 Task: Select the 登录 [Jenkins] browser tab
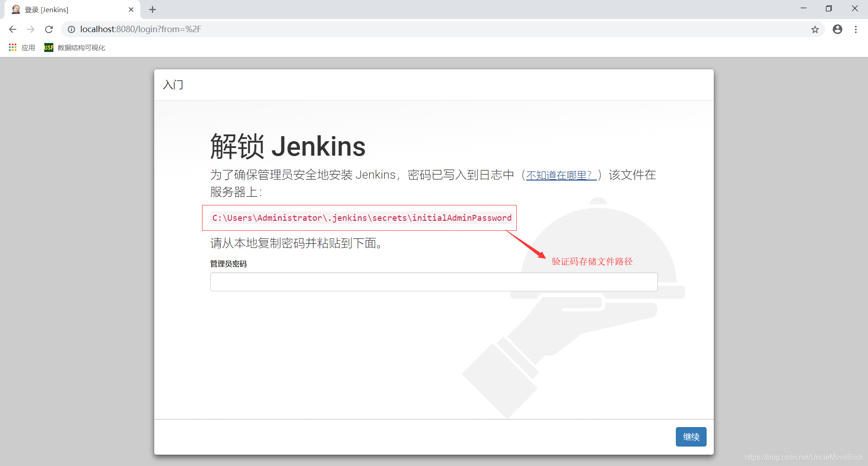click(x=72, y=10)
